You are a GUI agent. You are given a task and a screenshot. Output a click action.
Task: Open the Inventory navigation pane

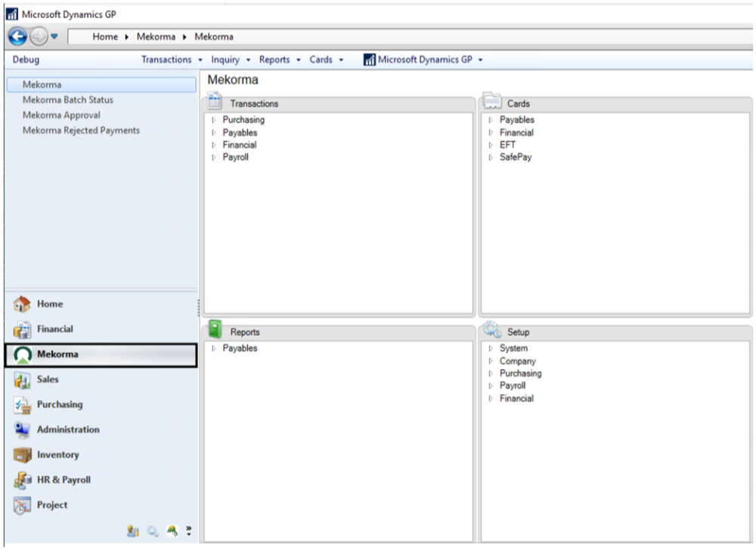(101, 455)
